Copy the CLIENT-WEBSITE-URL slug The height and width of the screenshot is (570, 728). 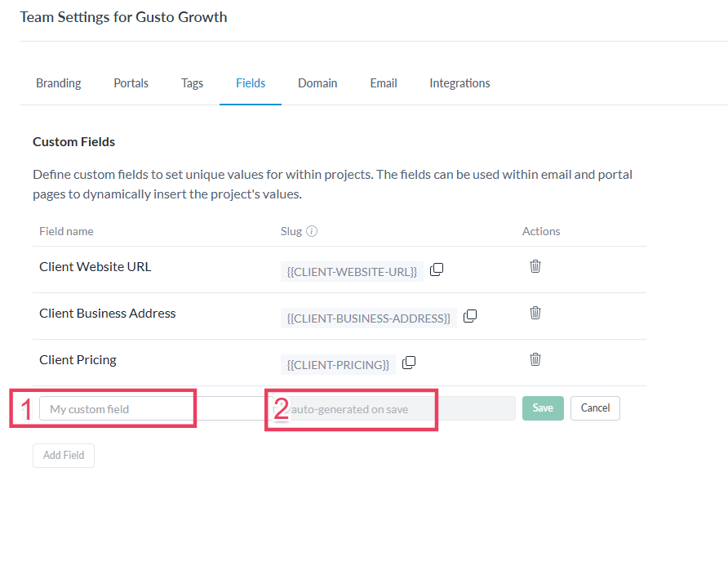click(x=437, y=270)
